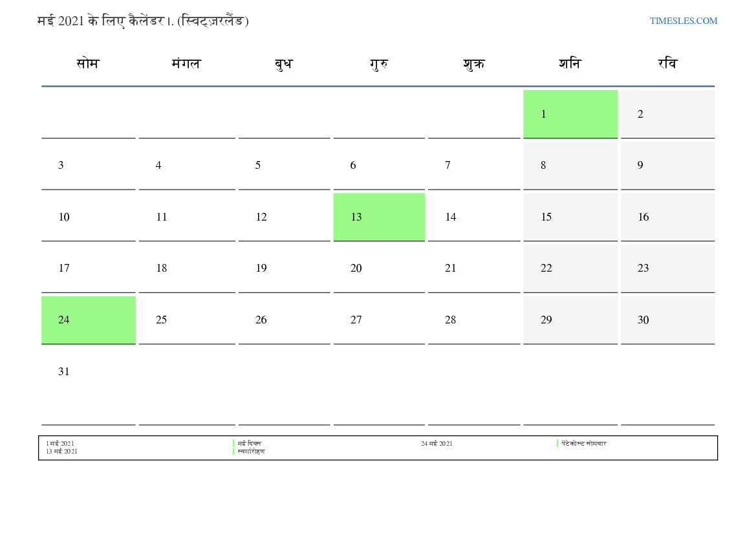756x535 pixels.
Task: Select date 3 in the calendar
Action: tap(88, 166)
